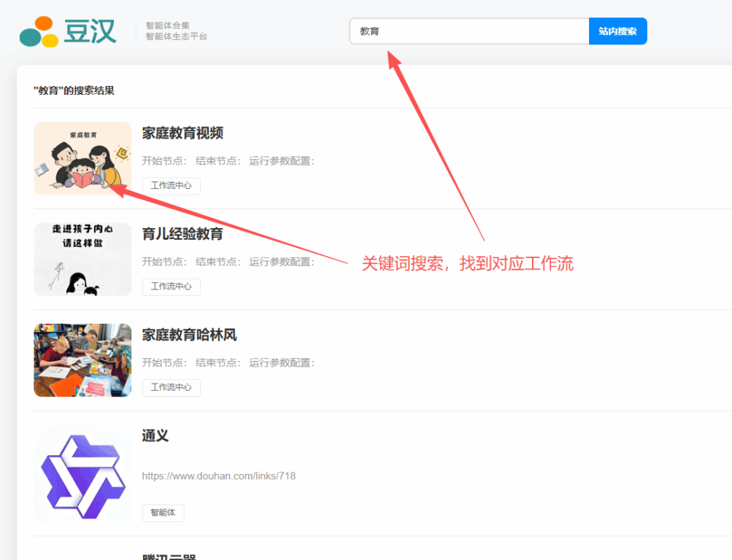Open the 家庭教育视频 cartoon family thumbnail
Image resolution: width=732 pixels, height=560 pixels.
(x=82, y=158)
